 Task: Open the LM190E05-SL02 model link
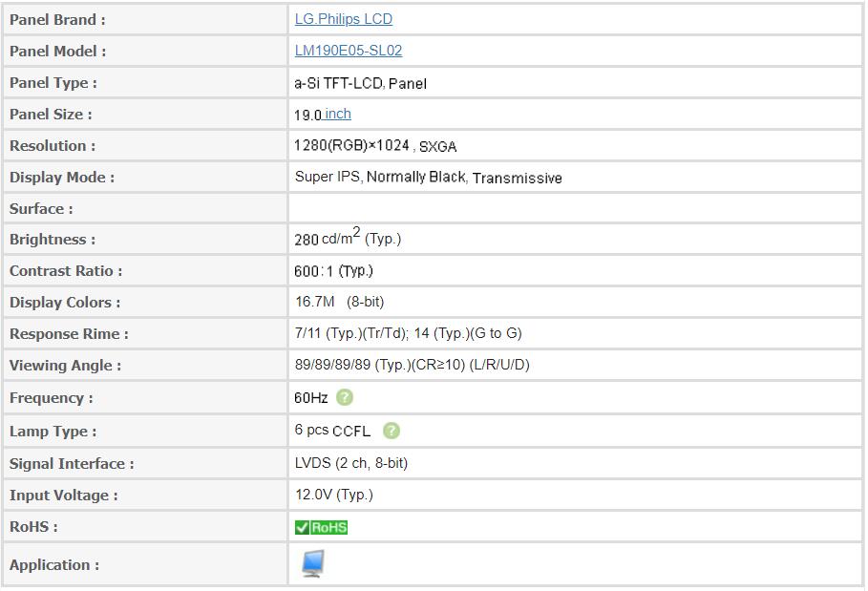349,51
